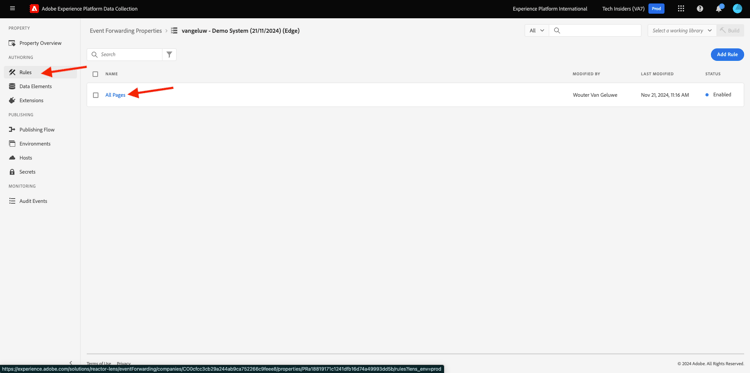Open the apps grid switcher

[x=681, y=9]
